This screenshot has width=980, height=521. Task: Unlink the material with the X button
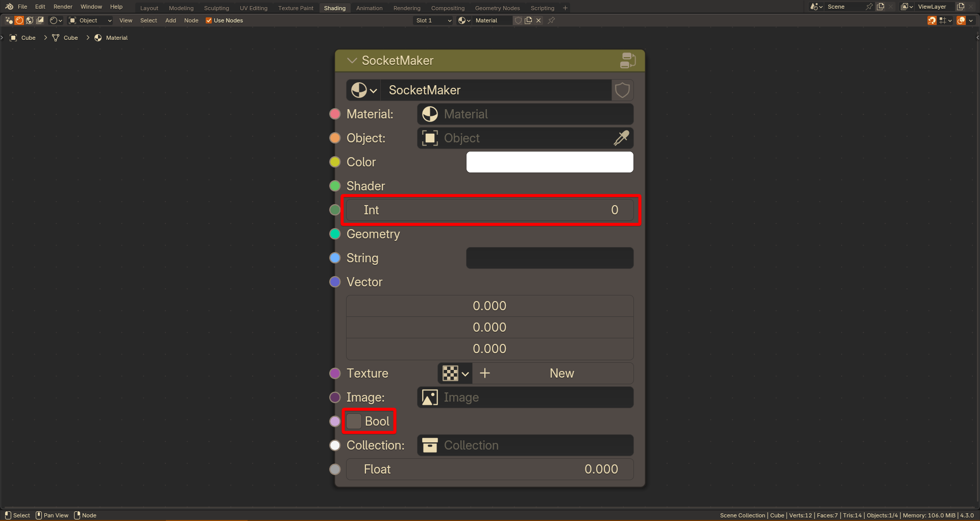point(539,20)
